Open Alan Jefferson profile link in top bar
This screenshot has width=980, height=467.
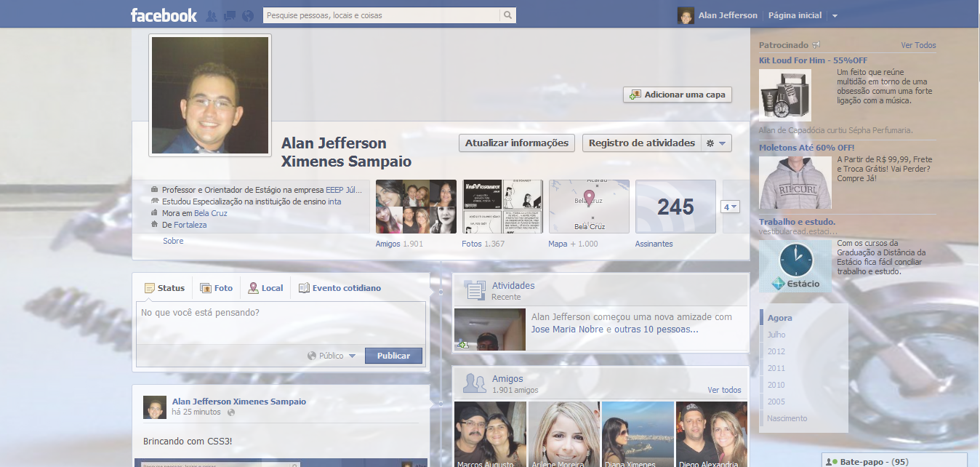pyautogui.click(x=728, y=15)
